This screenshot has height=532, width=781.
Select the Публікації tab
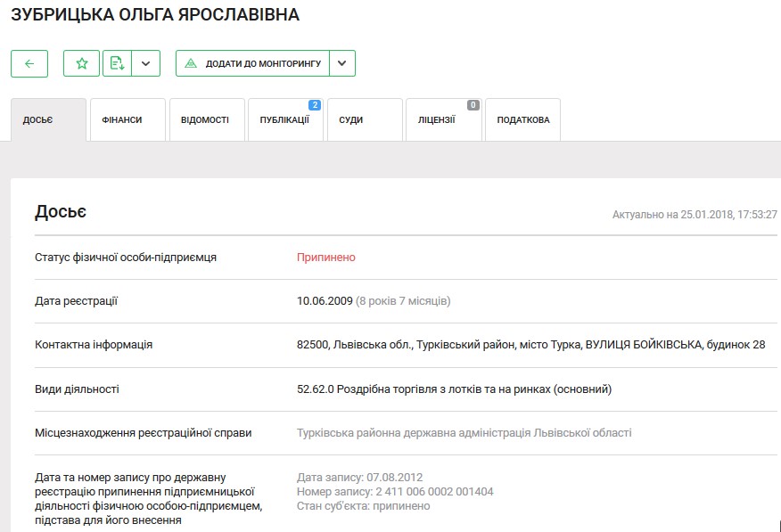point(284,120)
